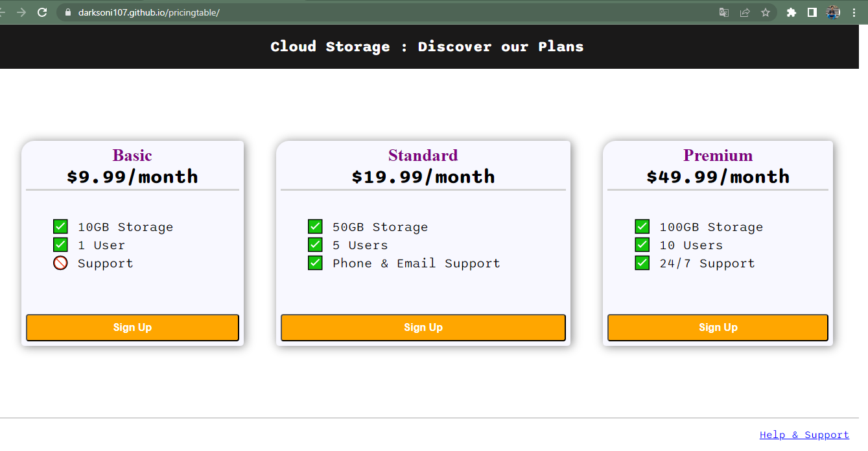The width and height of the screenshot is (868, 451).
Task: Sign up for the Standard plan
Action: click(x=423, y=328)
